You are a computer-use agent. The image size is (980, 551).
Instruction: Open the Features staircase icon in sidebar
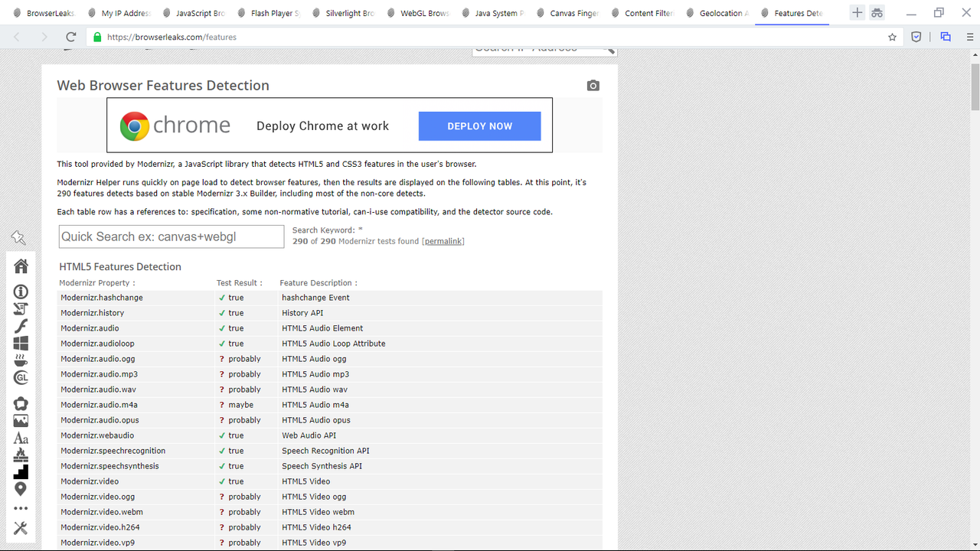pyautogui.click(x=21, y=471)
